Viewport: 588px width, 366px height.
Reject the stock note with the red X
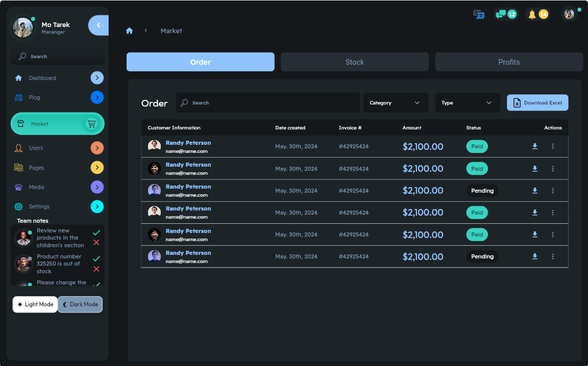point(96,269)
